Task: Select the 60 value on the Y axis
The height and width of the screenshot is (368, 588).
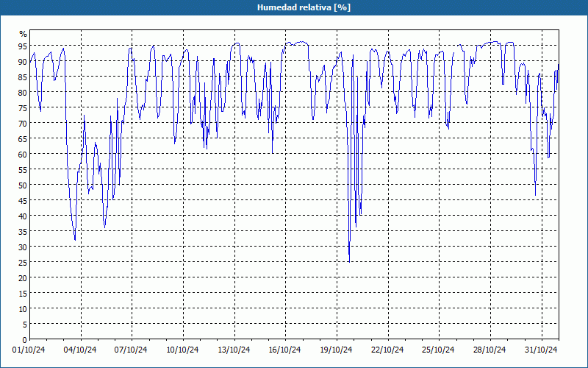Action: pyautogui.click(x=23, y=155)
